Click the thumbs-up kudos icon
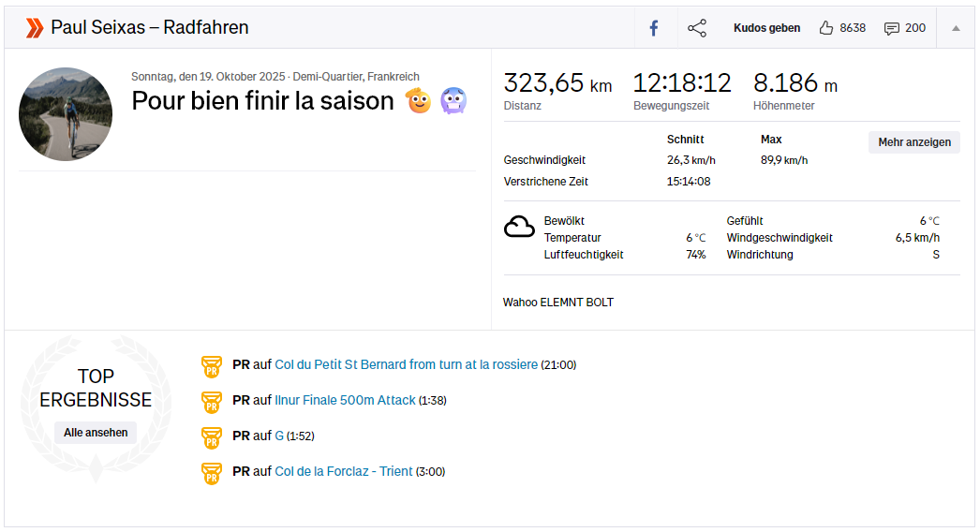The height and width of the screenshot is (532, 980). pos(825,28)
